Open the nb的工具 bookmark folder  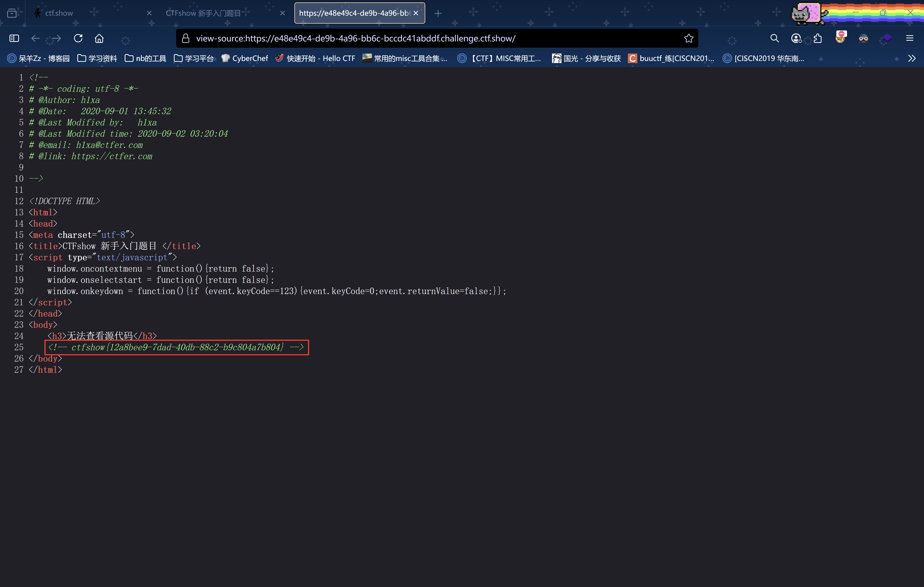click(x=145, y=58)
